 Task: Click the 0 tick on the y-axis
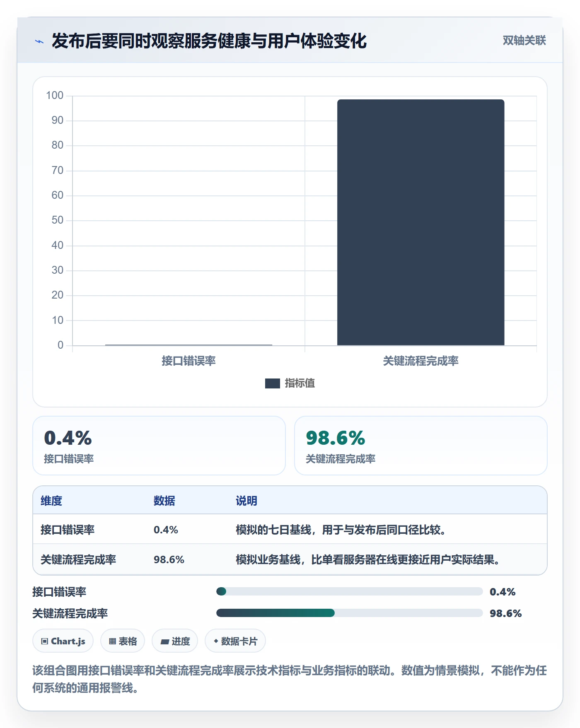click(x=60, y=345)
